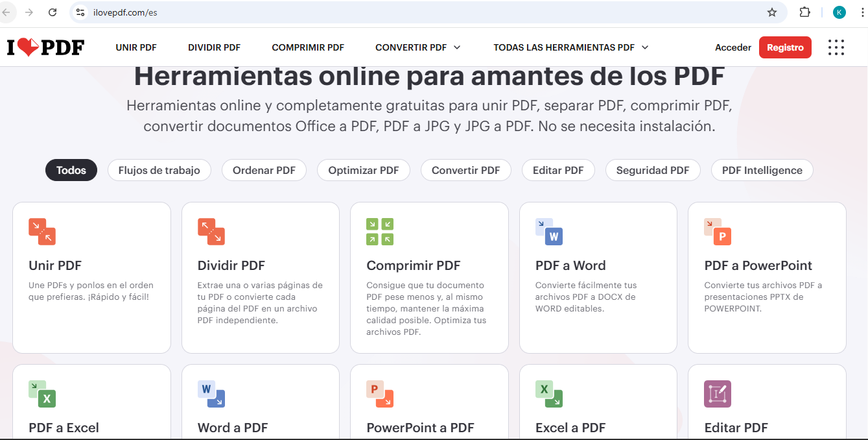Select the Todos filter pill
This screenshot has height=440, width=868.
[71, 170]
